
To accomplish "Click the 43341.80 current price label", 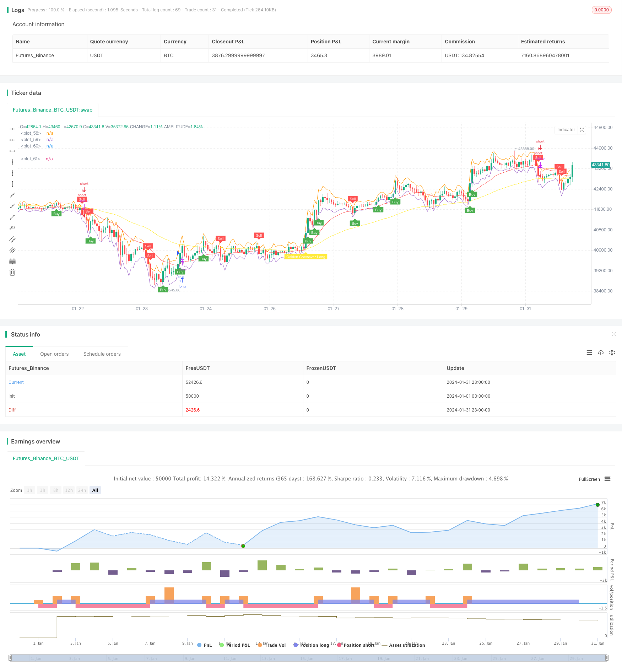I will 601,165.
